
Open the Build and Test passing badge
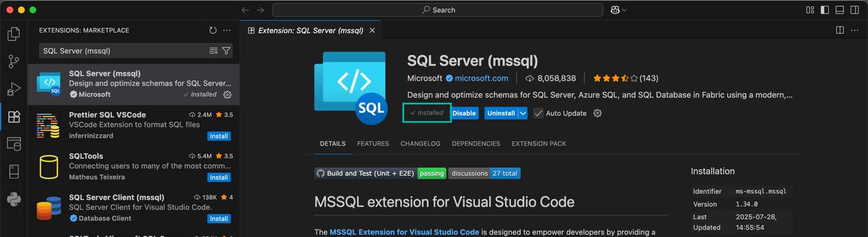[x=380, y=173]
